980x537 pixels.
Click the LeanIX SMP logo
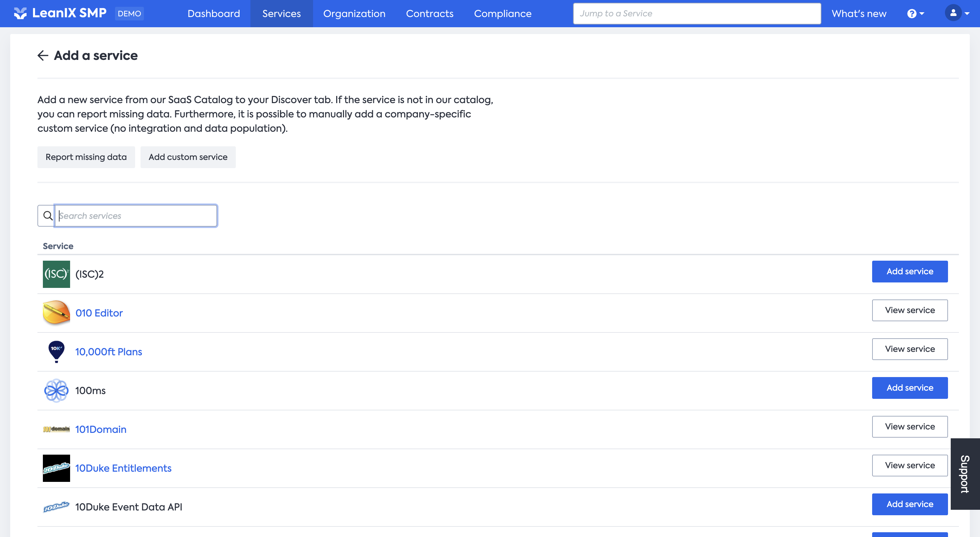(x=60, y=13)
